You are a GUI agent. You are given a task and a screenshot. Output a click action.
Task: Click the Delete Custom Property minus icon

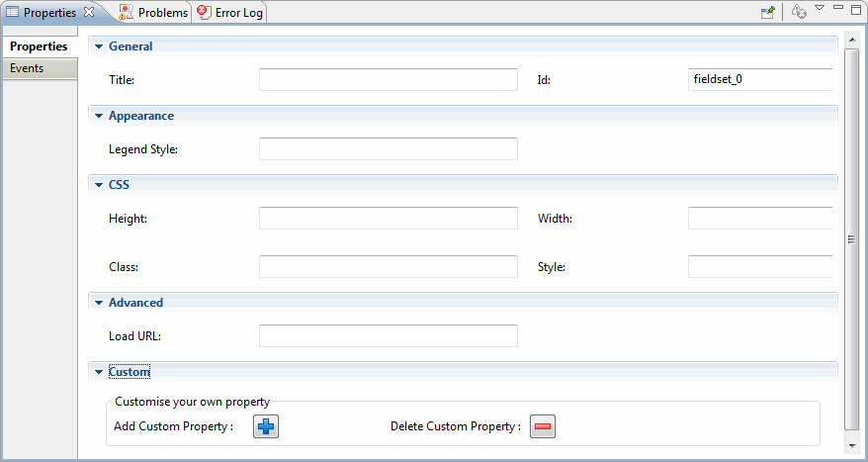pyautogui.click(x=543, y=426)
